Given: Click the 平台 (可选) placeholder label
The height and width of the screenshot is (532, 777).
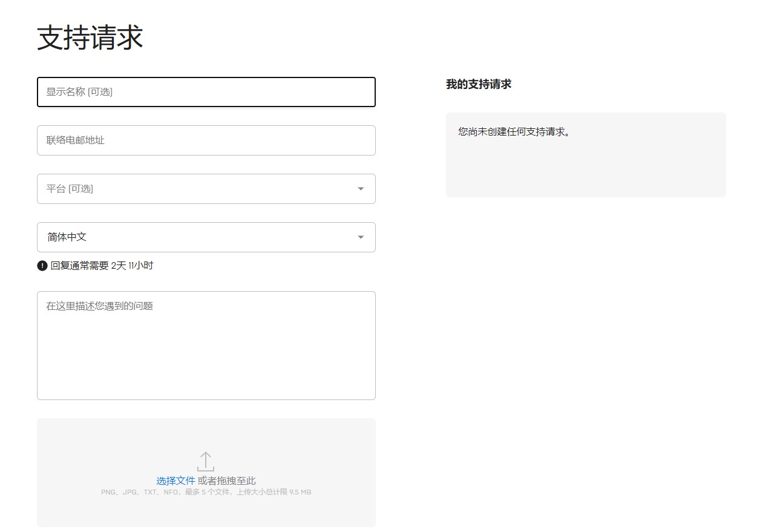Looking at the screenshot, I should click(x=70, y=189).
